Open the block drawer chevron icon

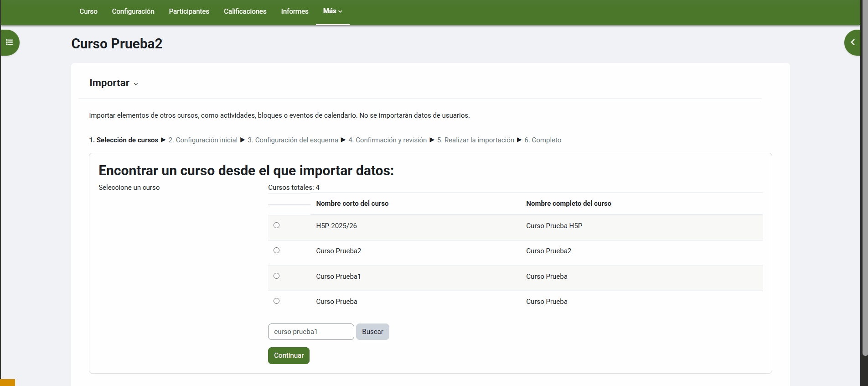coord(852,42)
